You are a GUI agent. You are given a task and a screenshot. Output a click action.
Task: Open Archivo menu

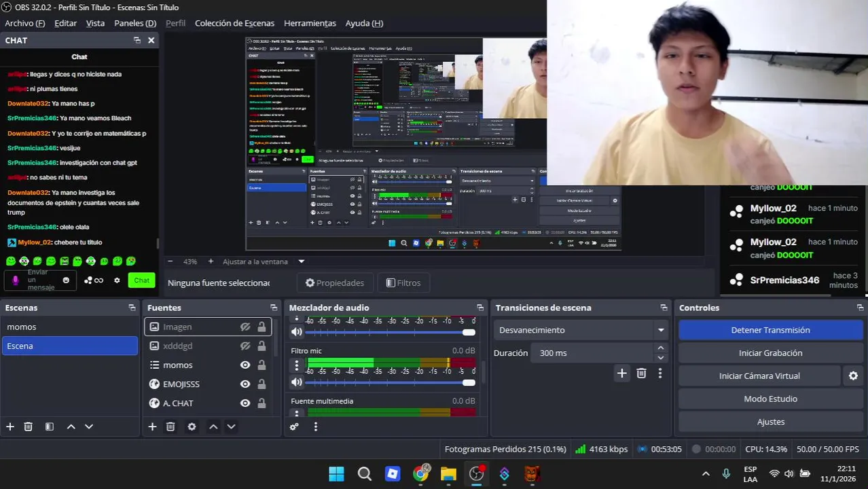pos(24,23)
